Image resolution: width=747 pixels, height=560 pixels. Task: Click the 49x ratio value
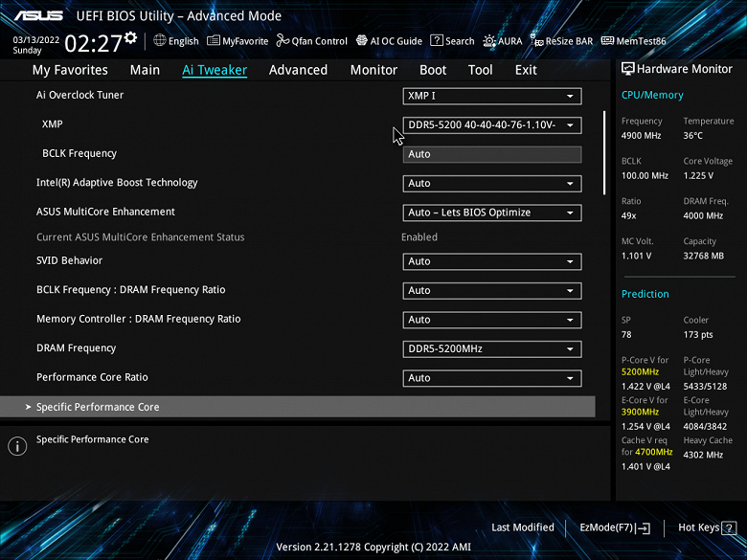click(629, 215)
